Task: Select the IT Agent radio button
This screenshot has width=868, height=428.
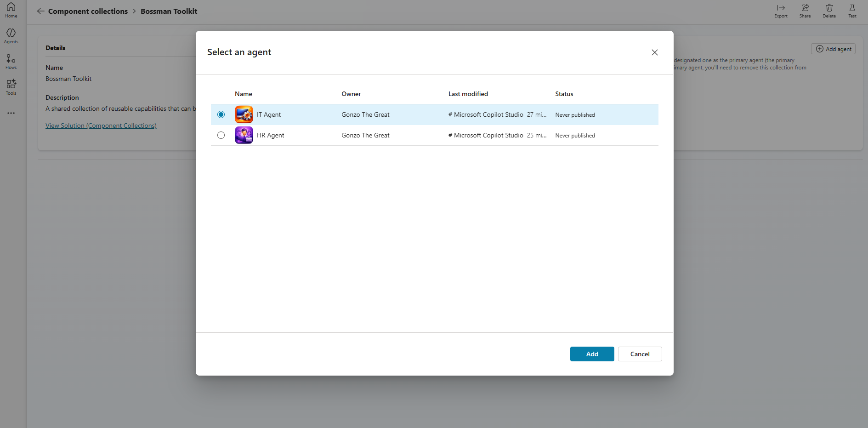Action: point(221,114)
